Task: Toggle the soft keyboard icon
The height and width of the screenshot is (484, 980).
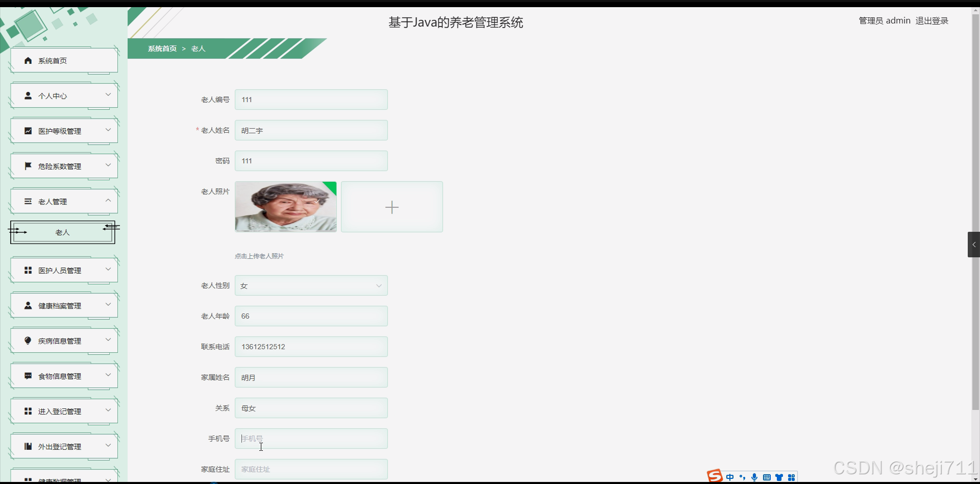Action: (767, 477)
